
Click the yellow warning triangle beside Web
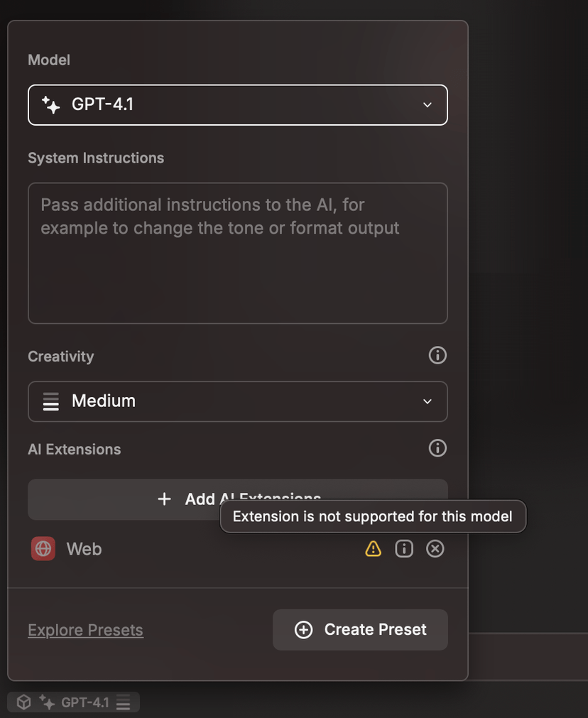click(x=373, y=548)
